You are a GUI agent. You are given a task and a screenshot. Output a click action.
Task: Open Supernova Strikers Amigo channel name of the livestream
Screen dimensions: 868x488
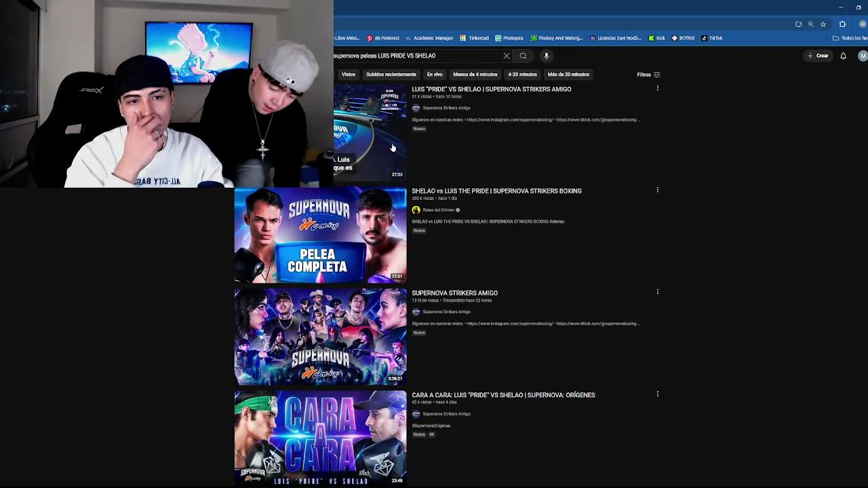coord(446,312)
